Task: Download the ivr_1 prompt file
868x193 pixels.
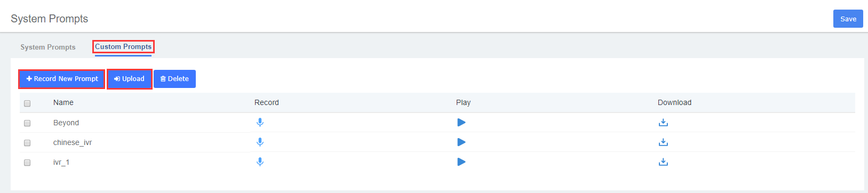Action: (663, 162)
